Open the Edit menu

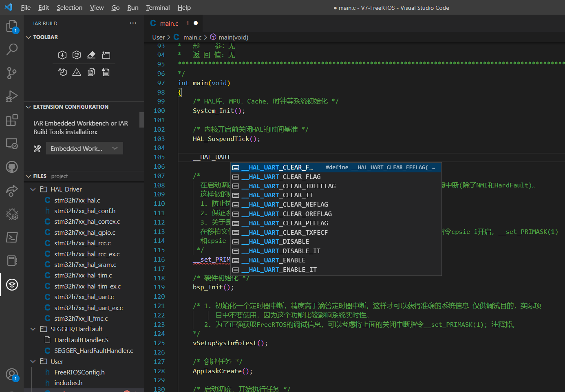44,7
